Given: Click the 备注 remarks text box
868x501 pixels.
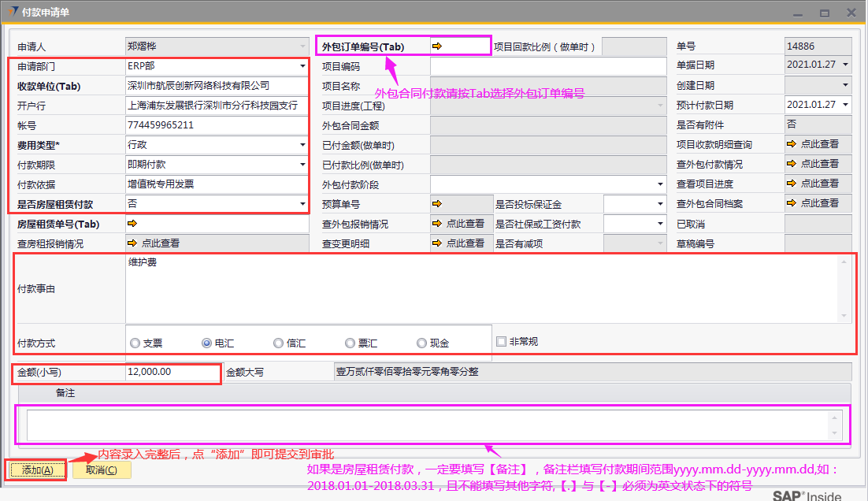Looking at the screenshot, I should pyautogui.click(x=425, y=425).
